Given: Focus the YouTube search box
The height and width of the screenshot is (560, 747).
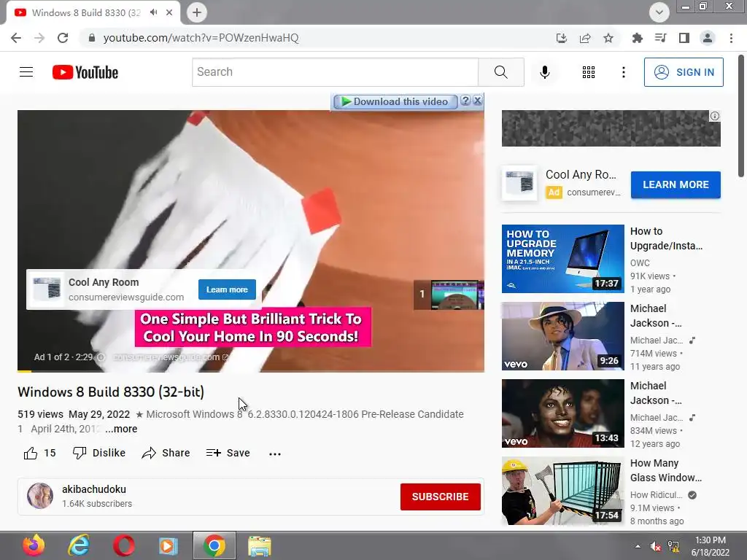Looking at the screenshot, I should (335, 72).
